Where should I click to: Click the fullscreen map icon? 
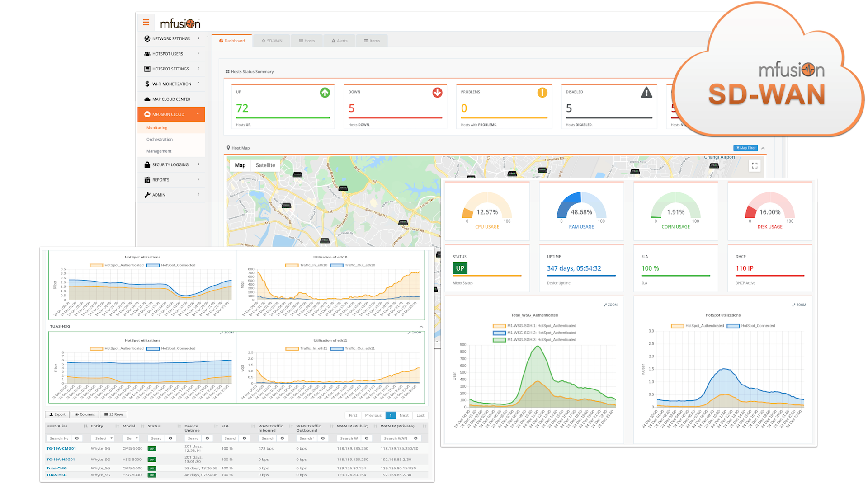tap(754, 166)
